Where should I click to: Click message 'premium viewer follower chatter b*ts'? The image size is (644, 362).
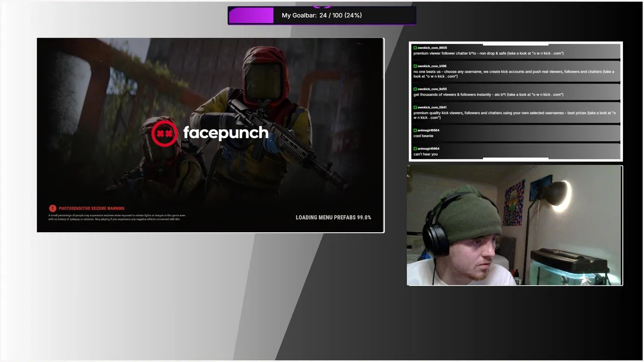tap(489, 53)
